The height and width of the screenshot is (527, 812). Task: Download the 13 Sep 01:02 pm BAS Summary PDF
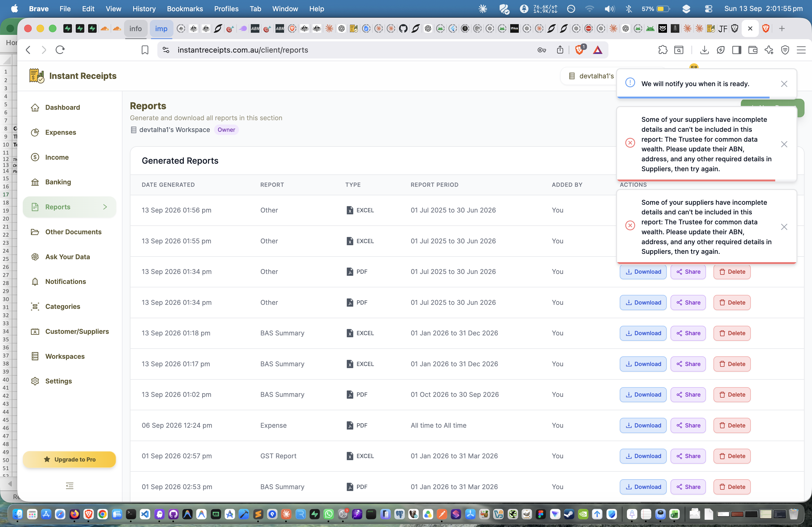643,394
